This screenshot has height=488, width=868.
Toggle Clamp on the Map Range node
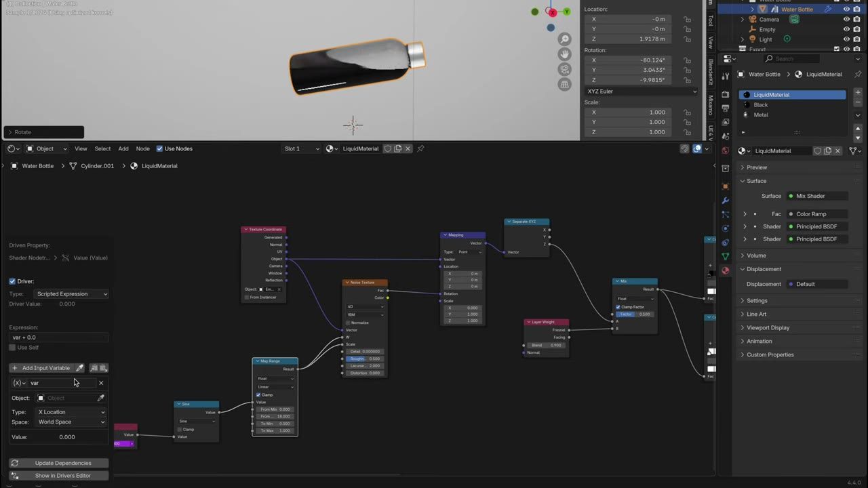[x=258, y=394]
